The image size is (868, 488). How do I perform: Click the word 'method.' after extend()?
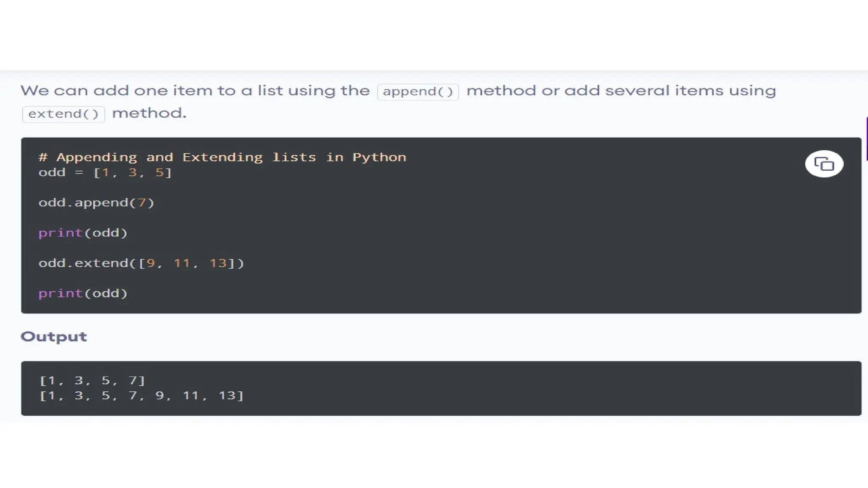[x=149, y=113]
